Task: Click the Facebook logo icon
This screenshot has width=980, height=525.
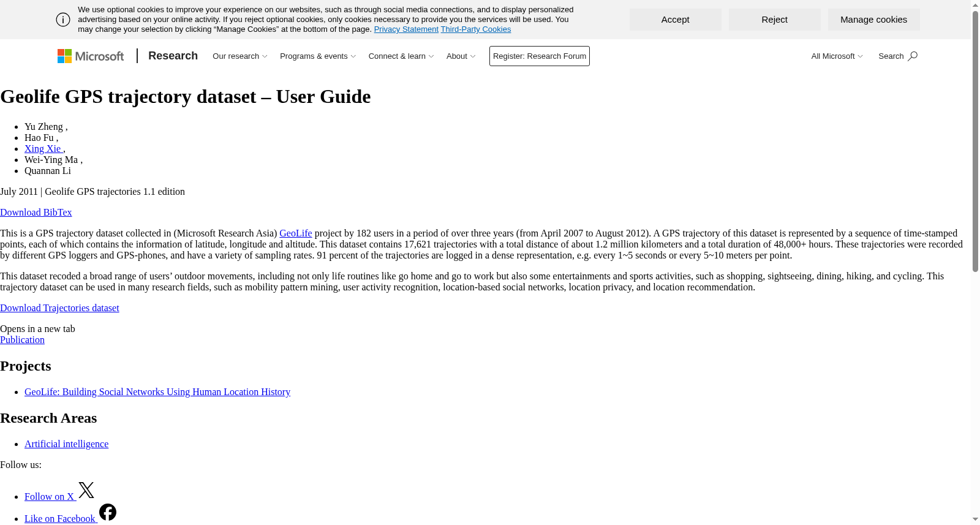Action: point(108,512)
